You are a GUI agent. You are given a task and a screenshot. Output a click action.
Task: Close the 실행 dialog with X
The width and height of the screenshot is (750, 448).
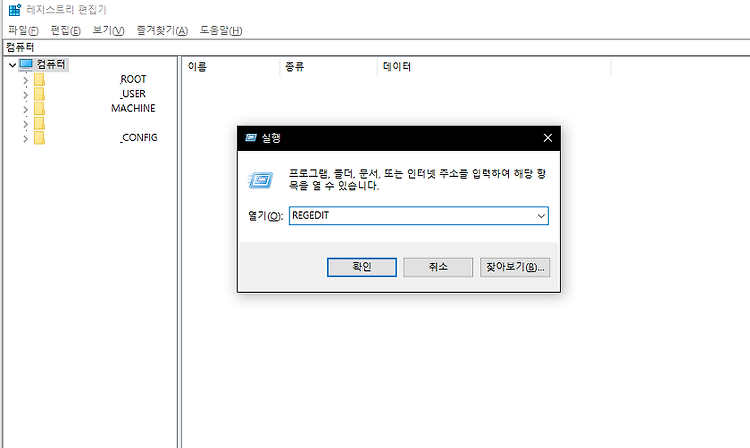[x=548, y=138]
